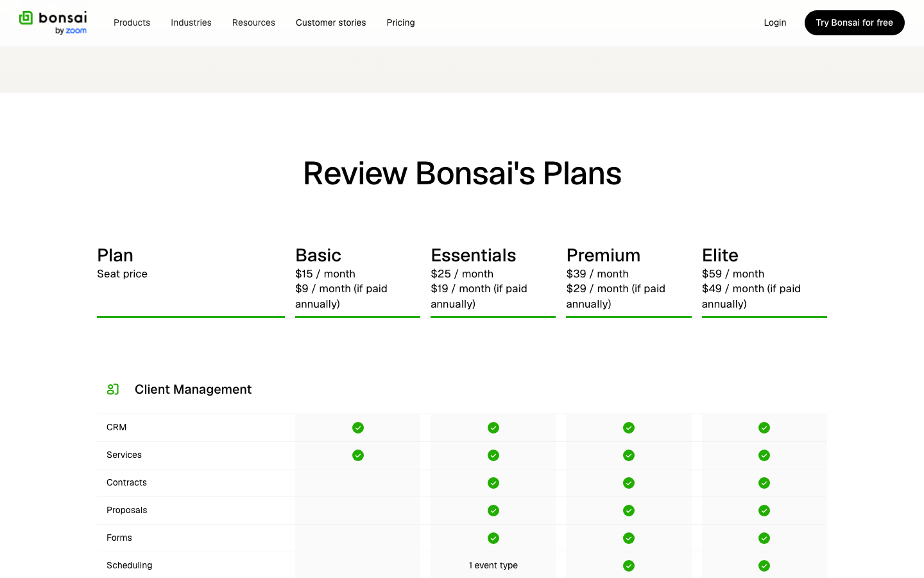The width and height of the screenshot is (924, 578).
Task: Click the Login link
Action: click(x=775, y=22)
